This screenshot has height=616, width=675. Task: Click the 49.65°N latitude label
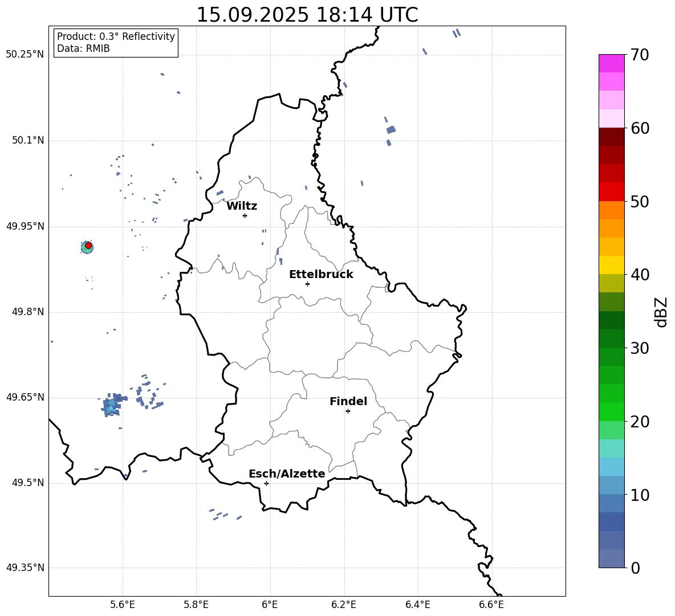click(x=25, y=397)
